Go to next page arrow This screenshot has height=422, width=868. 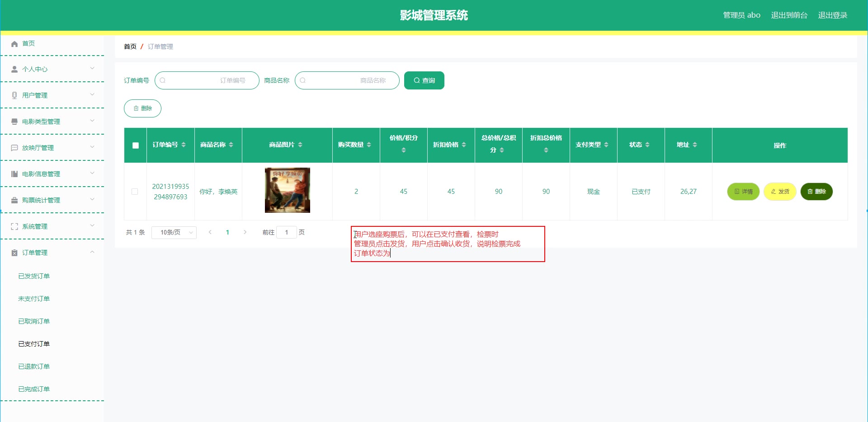[x=245, y=232]
